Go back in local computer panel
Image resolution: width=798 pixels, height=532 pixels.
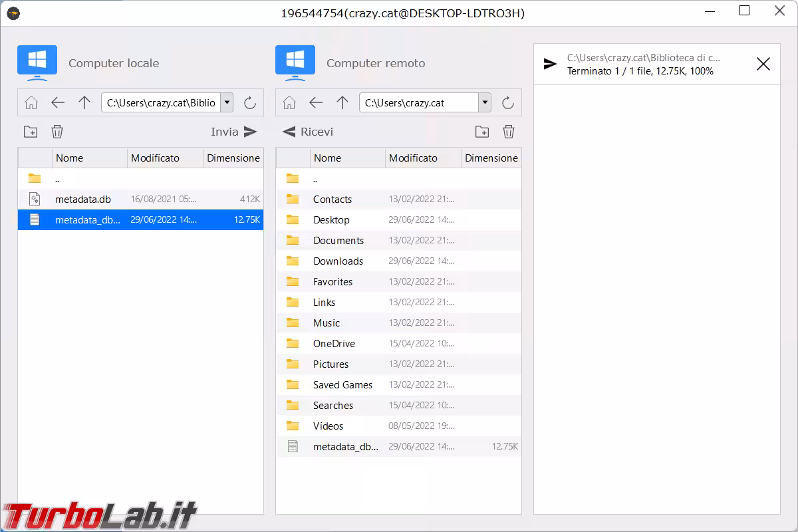coord(58,102)
